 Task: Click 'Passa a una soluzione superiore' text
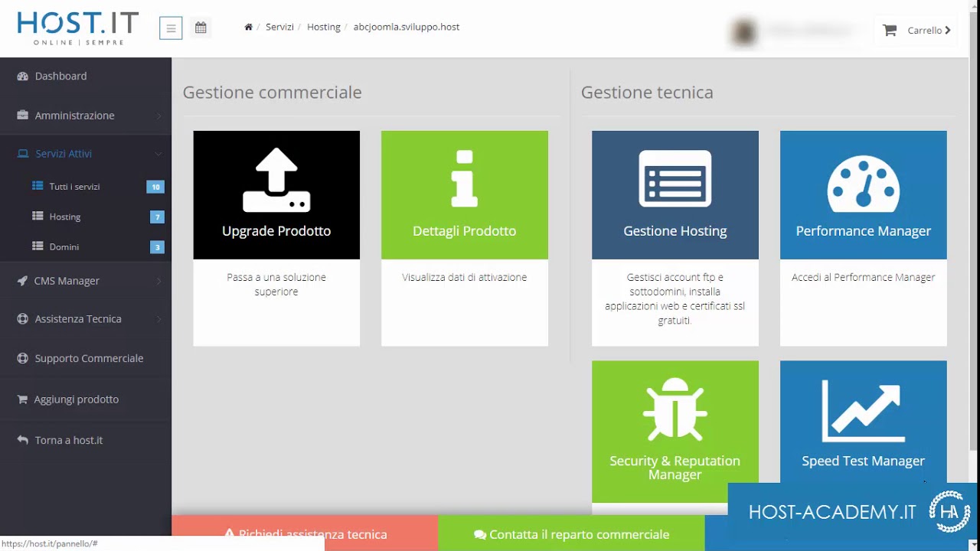pos(276,285)
